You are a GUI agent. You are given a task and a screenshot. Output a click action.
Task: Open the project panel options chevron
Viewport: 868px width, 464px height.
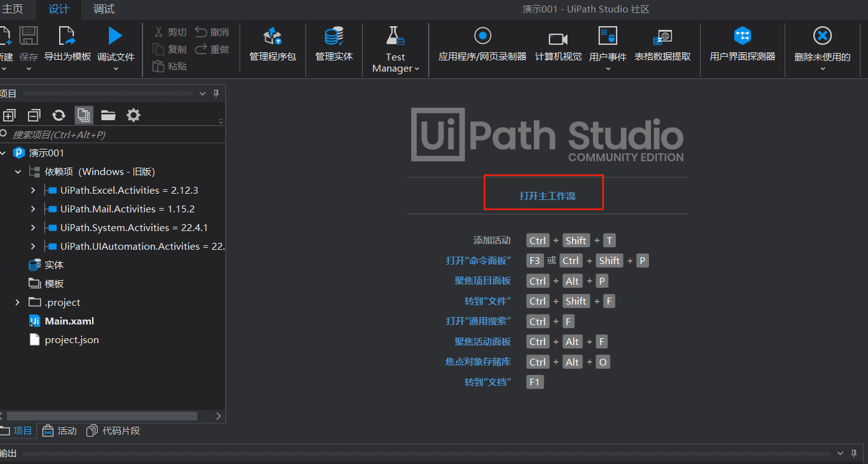202,93
